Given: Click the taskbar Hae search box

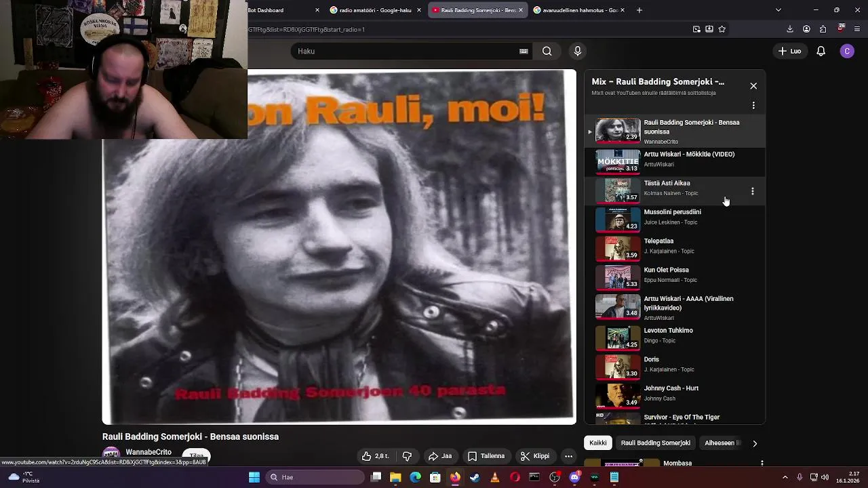Looking at the screenshot, I should pyautogui.click(x=313, y=477).
